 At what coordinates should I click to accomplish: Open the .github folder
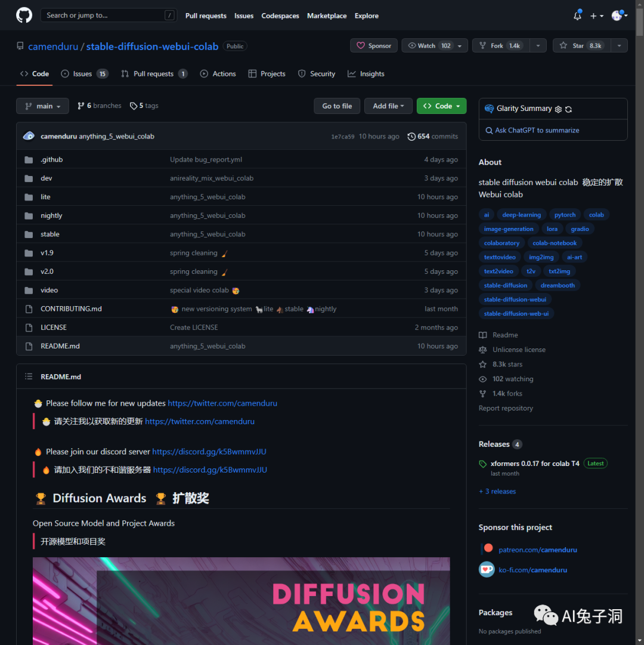pyautogui.click(x=52, y=159)
